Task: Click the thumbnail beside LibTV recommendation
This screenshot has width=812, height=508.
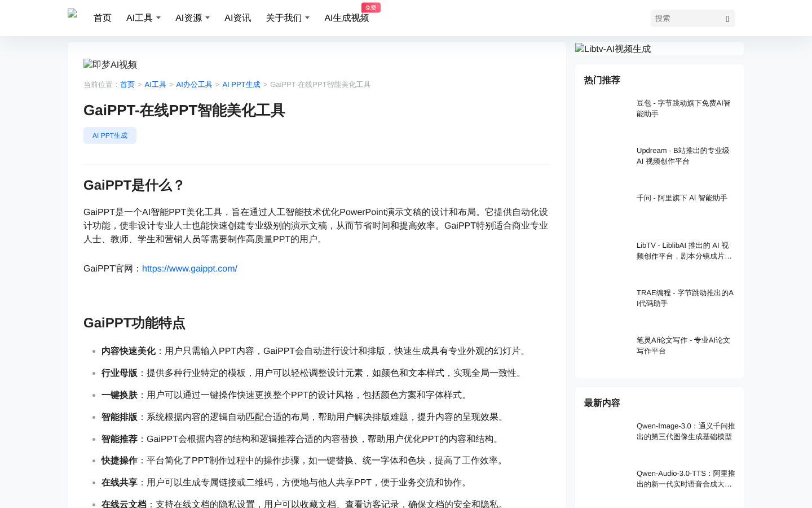Action: [x=607, y=255]
